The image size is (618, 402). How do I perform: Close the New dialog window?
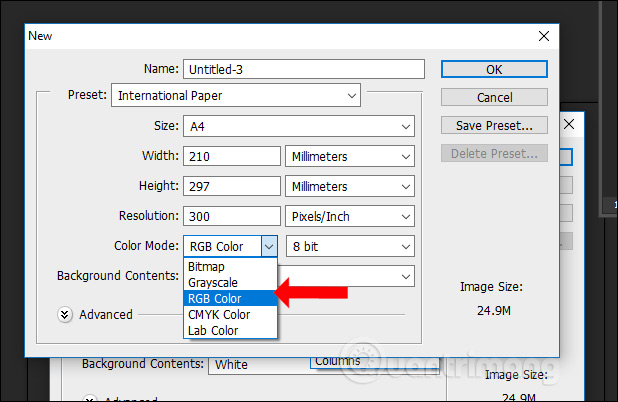click(x=543, y=36)
